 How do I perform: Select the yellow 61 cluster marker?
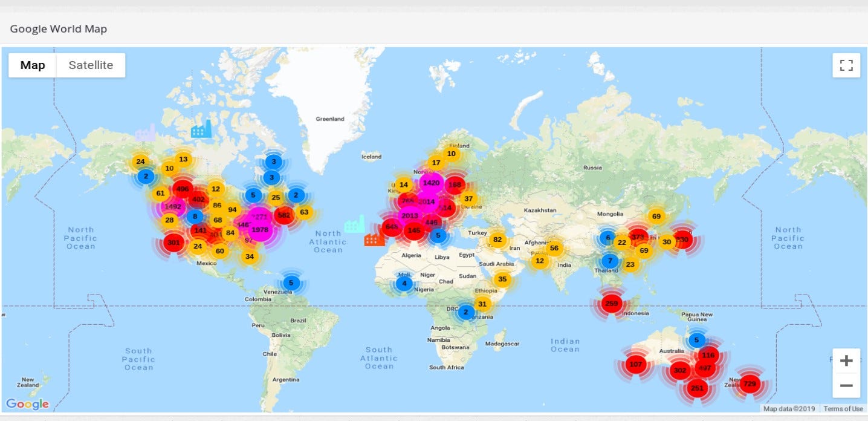coord(160,194)
